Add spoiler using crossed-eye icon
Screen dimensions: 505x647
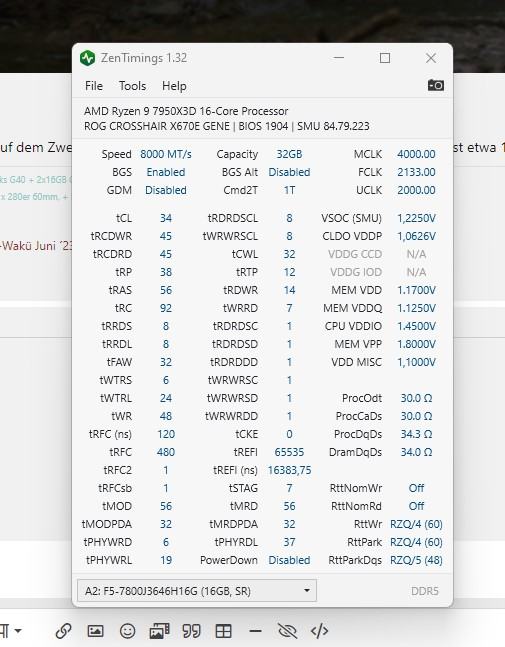[x=288, y=631]
